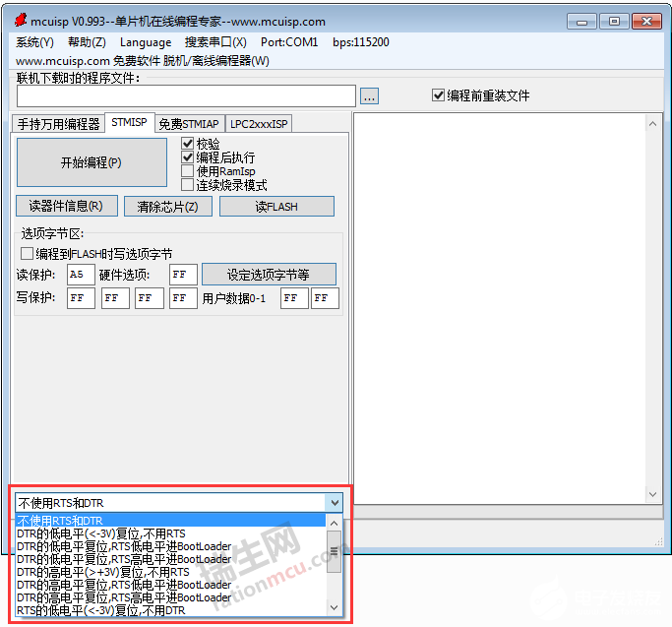Click the fourth 写保护 FF field

(183, 298)
